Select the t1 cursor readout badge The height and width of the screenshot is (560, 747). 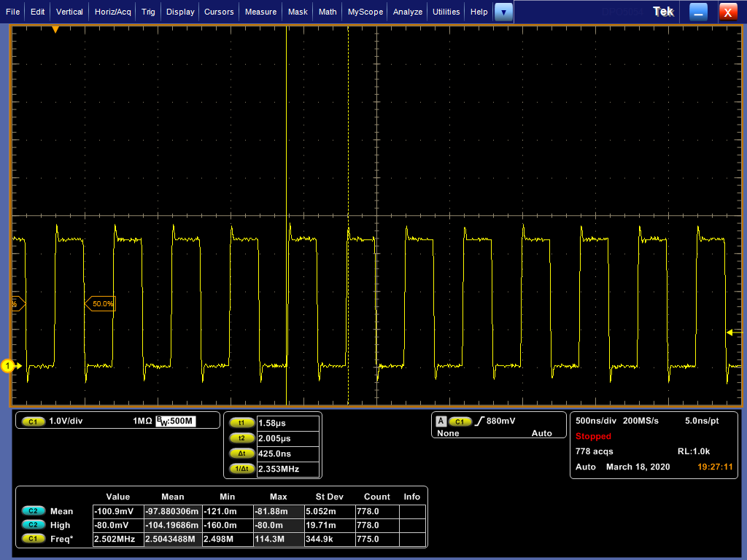pos(241,423)
